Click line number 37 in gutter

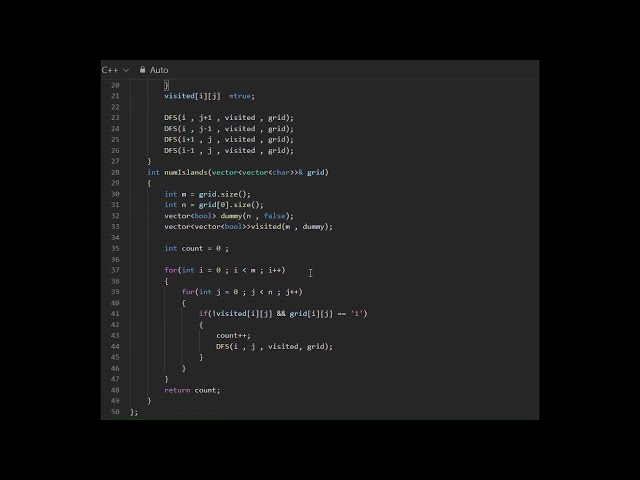coord(115,270)
